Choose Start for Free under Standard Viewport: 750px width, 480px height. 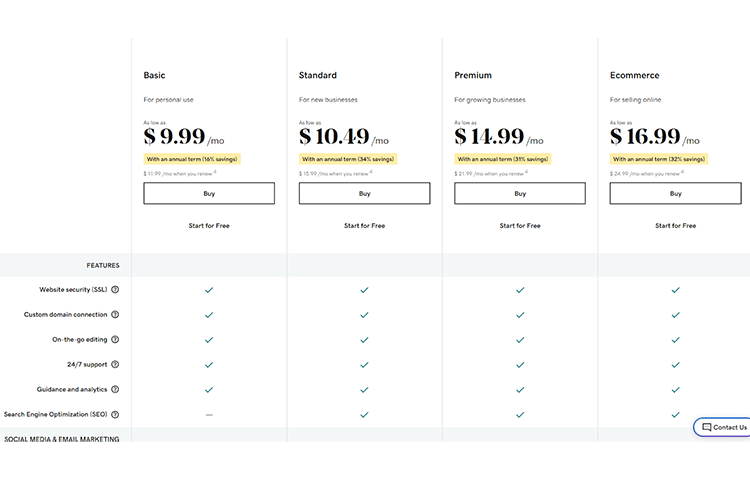coord(364,226)
